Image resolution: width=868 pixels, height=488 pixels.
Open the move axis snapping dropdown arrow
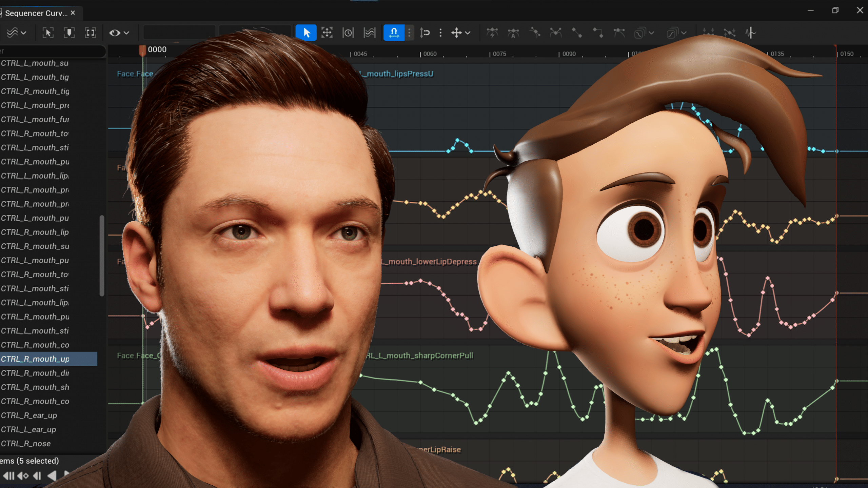468,33
